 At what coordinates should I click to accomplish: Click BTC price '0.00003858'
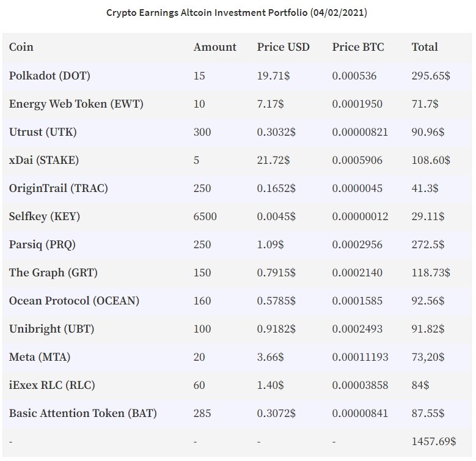360,385
